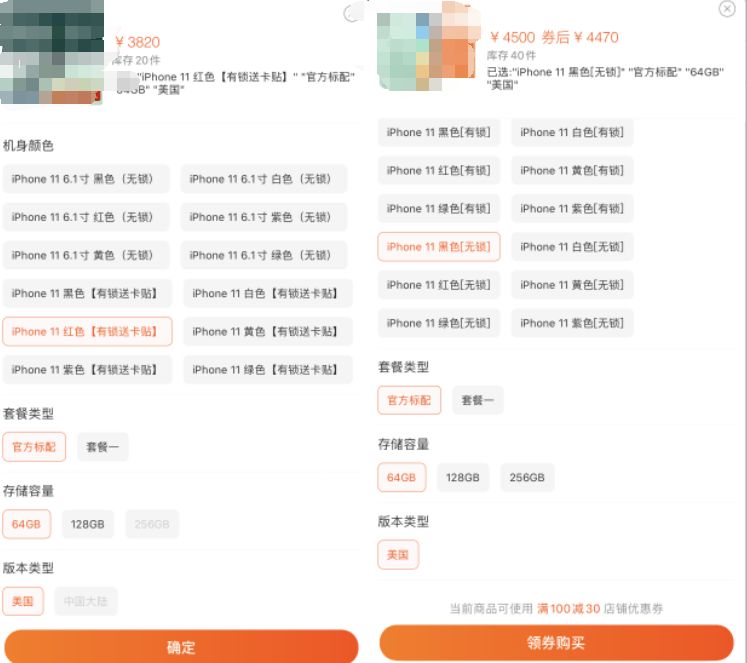The height and width of the screenshot is (663, 747).
Task: Select iPhone 11 白色[无锁] in right panel
Action: (x=572, y=247)
